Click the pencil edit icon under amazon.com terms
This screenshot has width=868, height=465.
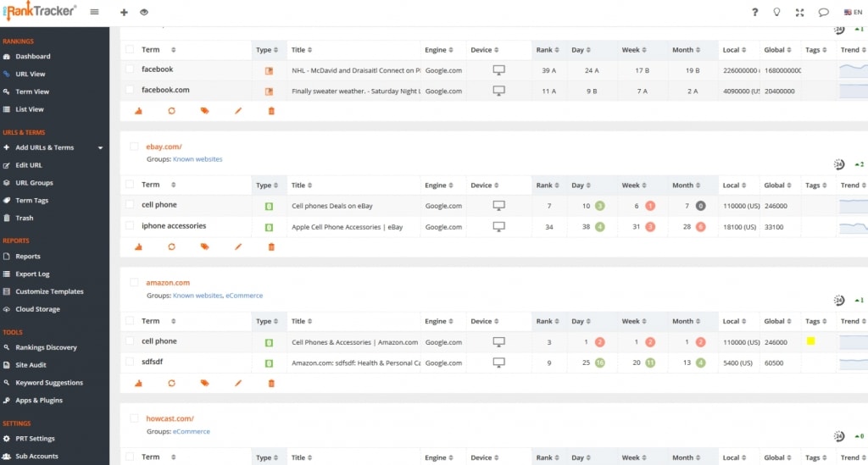[238, 383]
